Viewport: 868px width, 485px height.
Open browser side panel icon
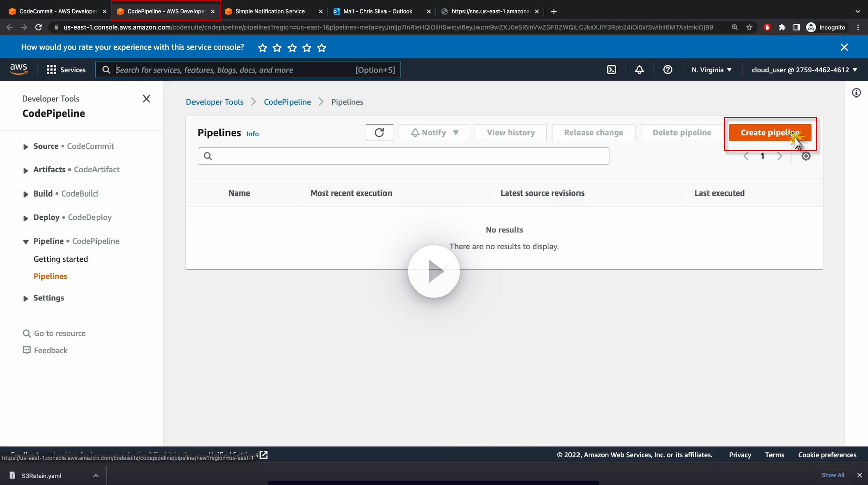point(796,27)
